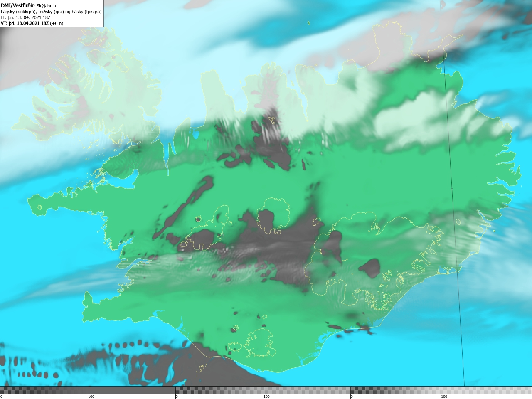Click the bold VT: þri. 13.04.2021 18Z text
Viewport: 532px width, 399px height.
(x=25, y=23)
